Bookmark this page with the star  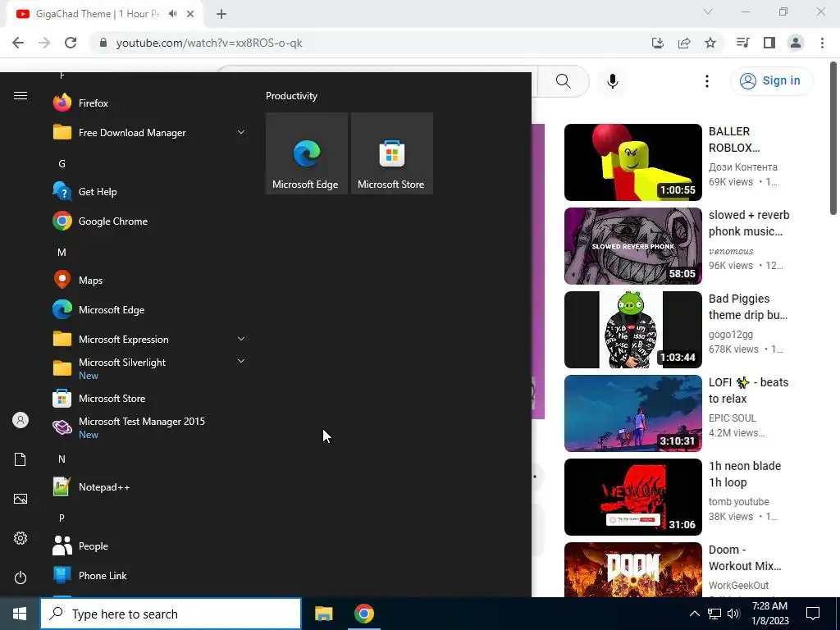point(710,43)
